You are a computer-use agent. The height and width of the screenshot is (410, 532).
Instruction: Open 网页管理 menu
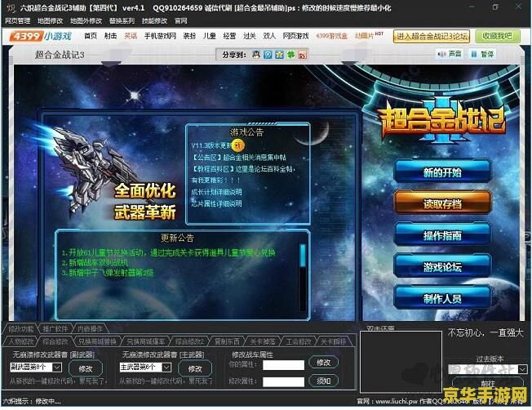pos(18,20)
